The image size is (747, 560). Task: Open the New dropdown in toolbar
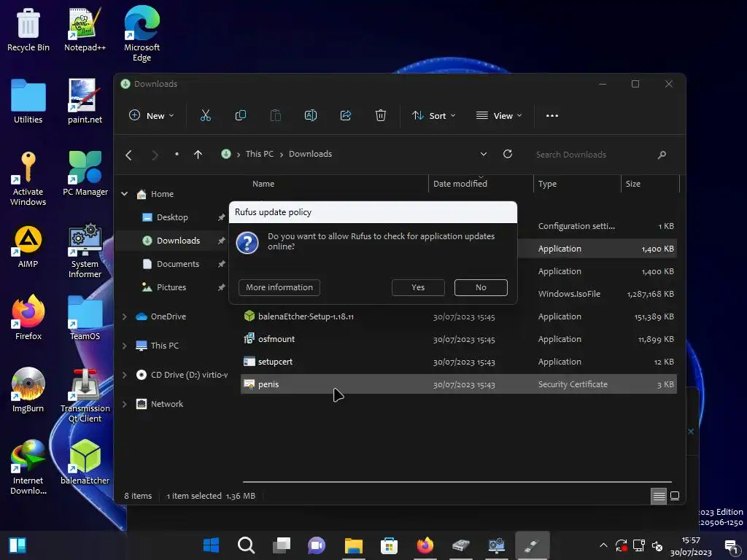point(152,115)
